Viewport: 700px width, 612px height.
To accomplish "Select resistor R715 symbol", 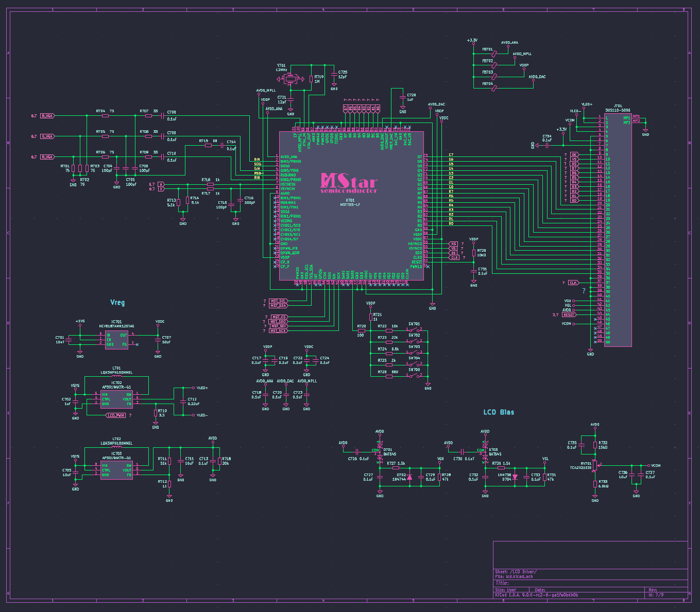I will [x=209, y=145].
